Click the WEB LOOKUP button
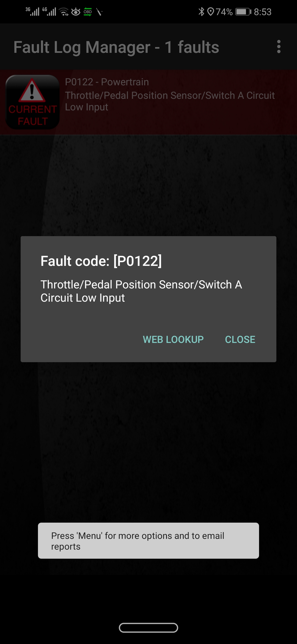Viewport: 297px width, 644px height. (173, 340)
